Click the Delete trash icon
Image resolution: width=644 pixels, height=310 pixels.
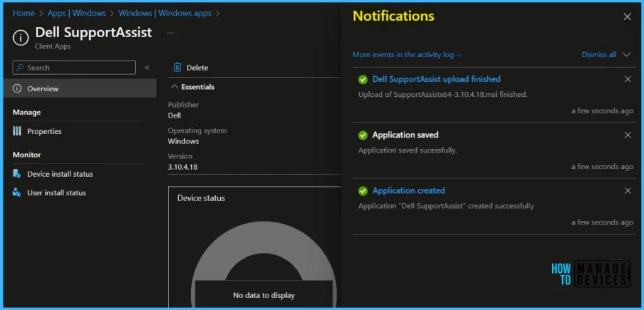177,67
